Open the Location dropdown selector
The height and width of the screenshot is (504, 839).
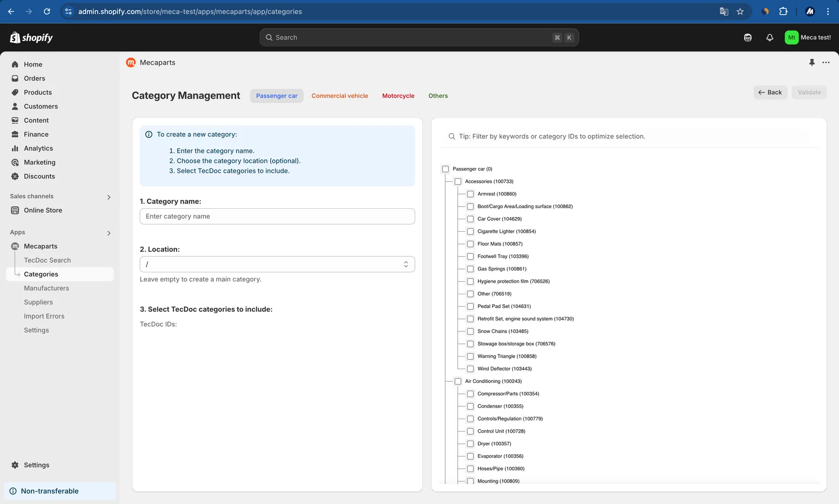[x=277, y=264]
